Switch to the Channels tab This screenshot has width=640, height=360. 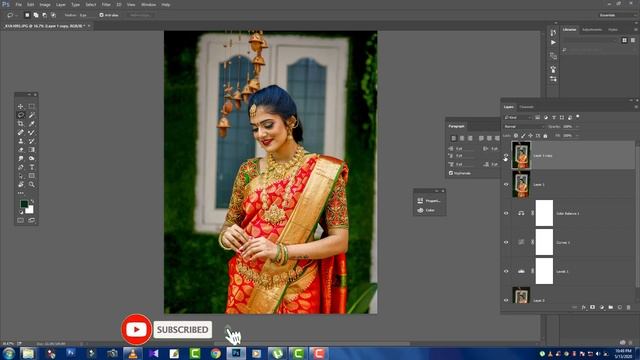[527, 107]
